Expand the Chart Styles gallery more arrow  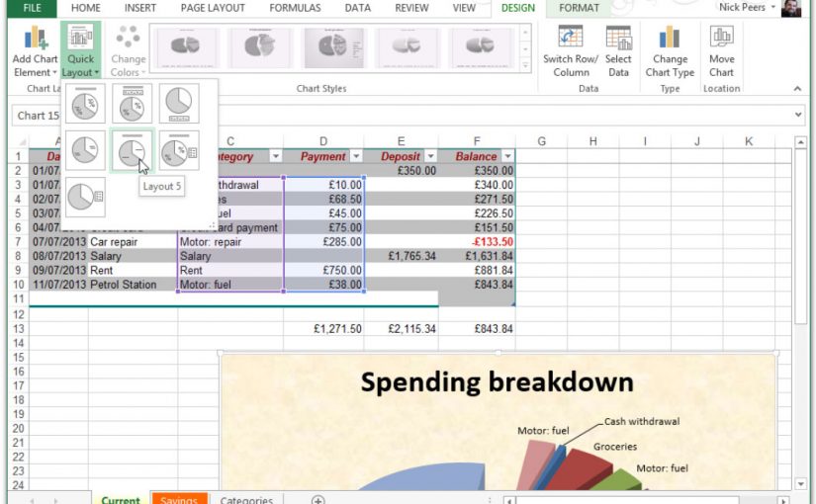[525, 65]
